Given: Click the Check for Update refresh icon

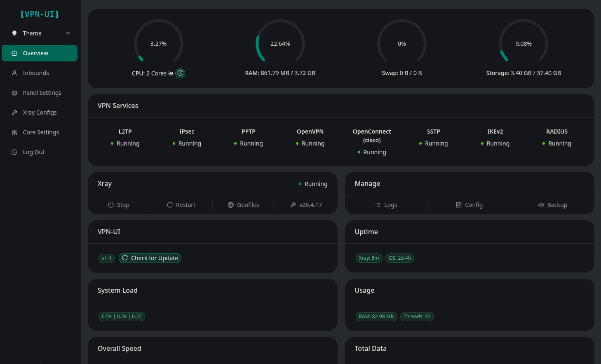Looking at the screenshot, I should click(125, 258).
